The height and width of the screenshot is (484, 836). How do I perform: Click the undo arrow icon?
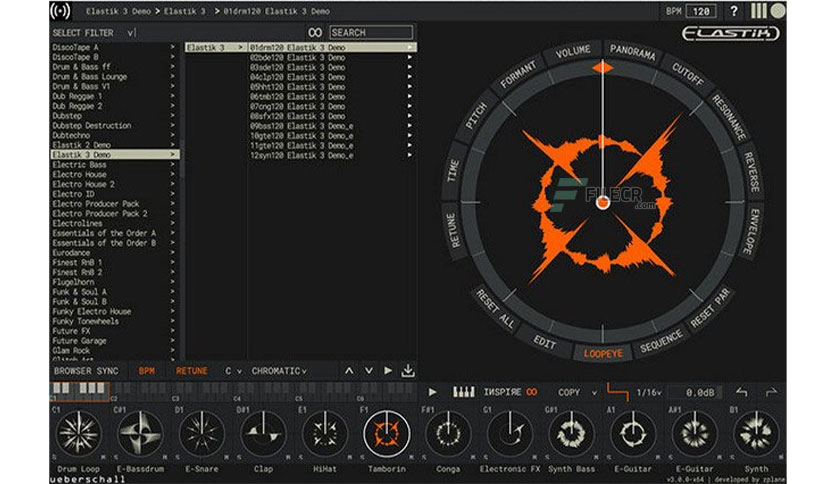tap(742, 392)
